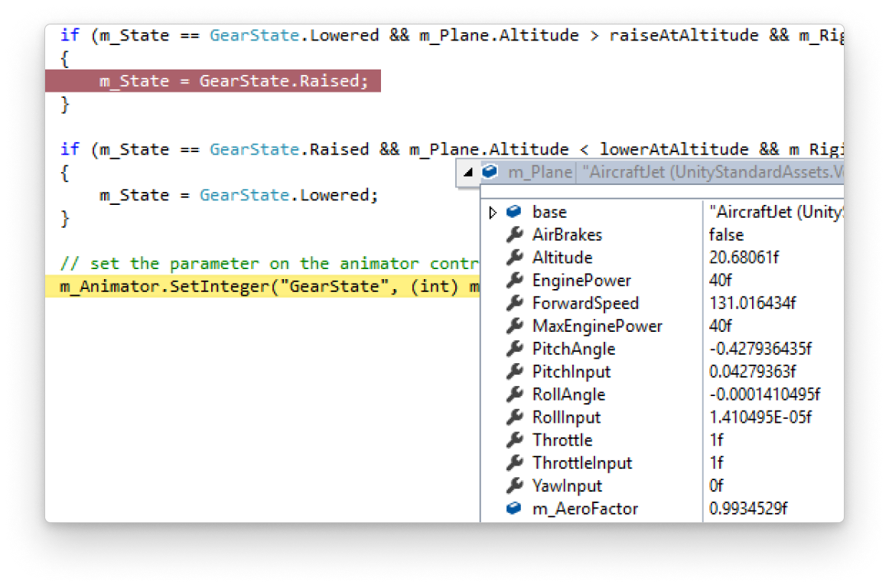Viewport: 889px width, 588px height.
Task: Click the wrench icon next to ForwardSpeed
Action: point(515,304)
